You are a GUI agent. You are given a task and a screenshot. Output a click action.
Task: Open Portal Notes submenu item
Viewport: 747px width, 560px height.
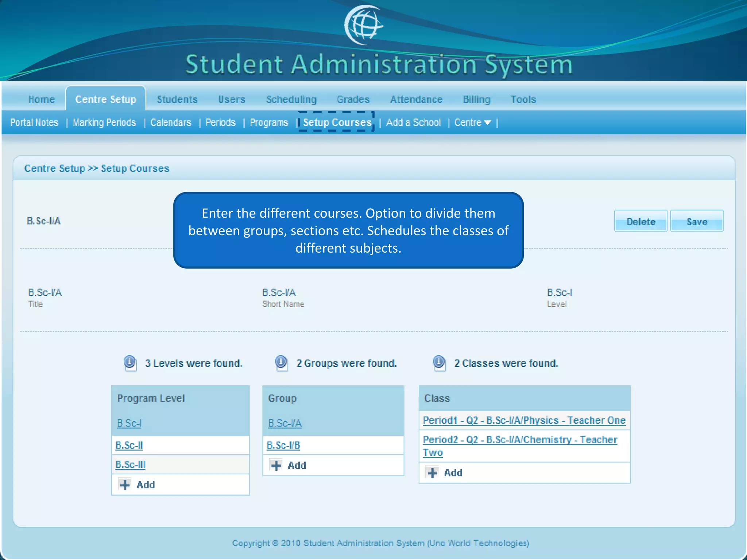pyautogui.click(x=34, y=122)
